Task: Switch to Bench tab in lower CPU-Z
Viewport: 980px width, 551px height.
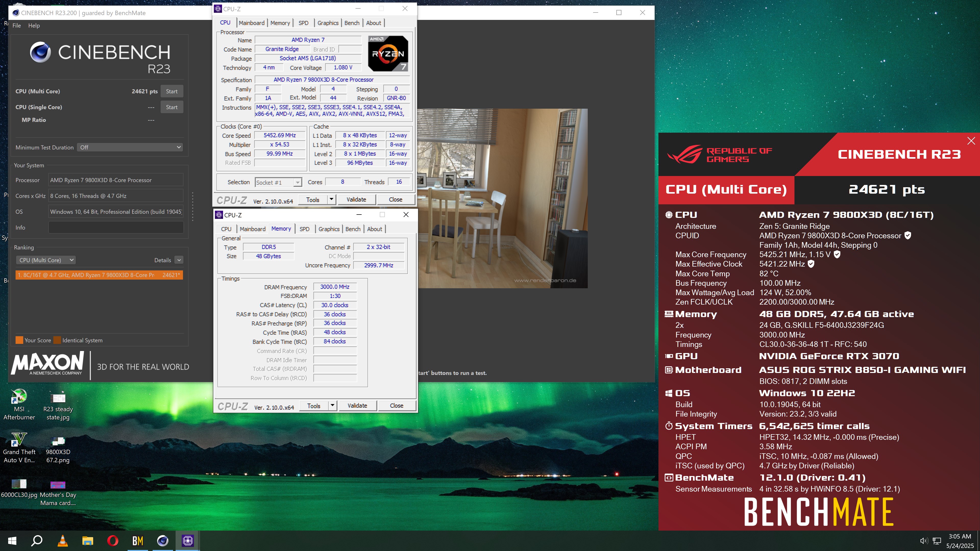Action: click(353, 229)
